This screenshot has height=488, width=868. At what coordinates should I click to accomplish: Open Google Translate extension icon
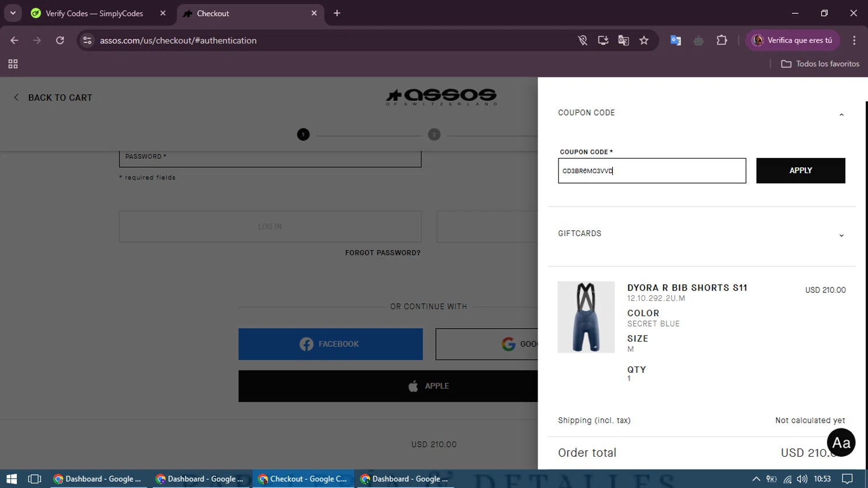(675, 41)
